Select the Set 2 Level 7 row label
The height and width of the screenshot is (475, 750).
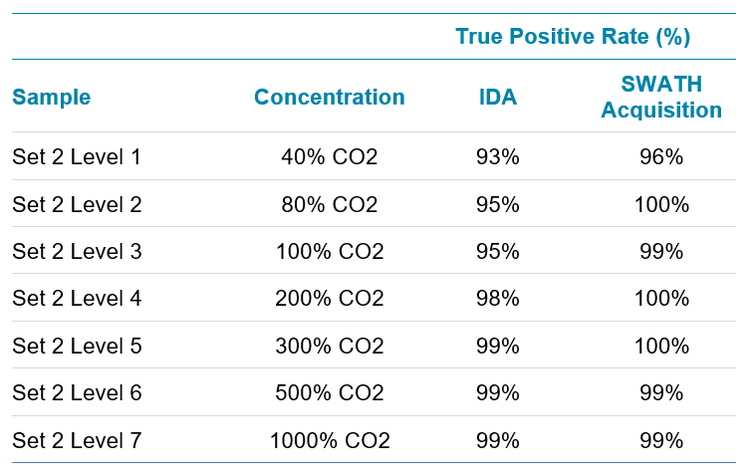tap(77, 440)
